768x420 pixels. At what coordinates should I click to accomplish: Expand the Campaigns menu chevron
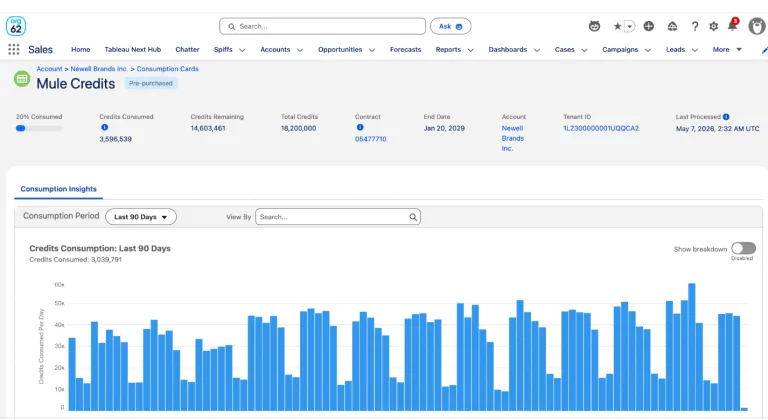coord(648,50)
